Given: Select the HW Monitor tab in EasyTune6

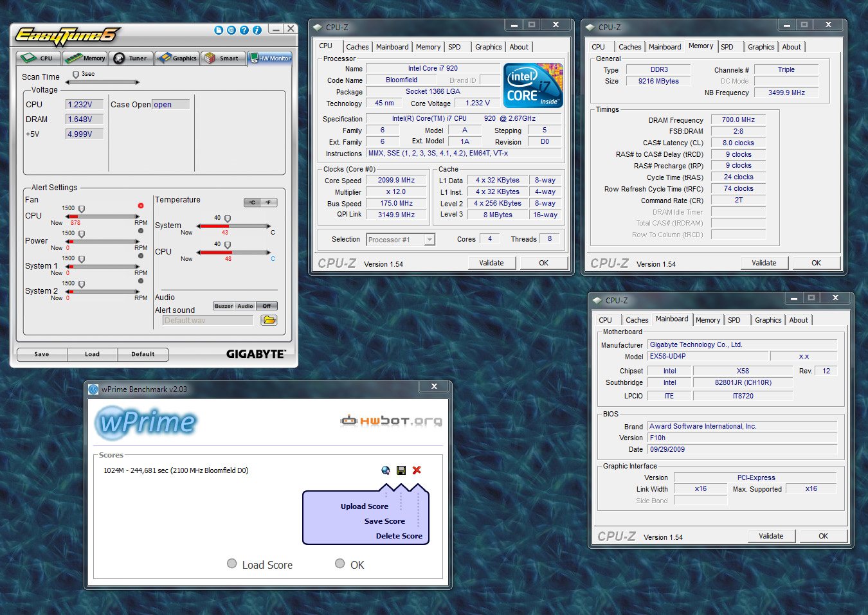Looking at the screenshot, I should click(270, 58).
